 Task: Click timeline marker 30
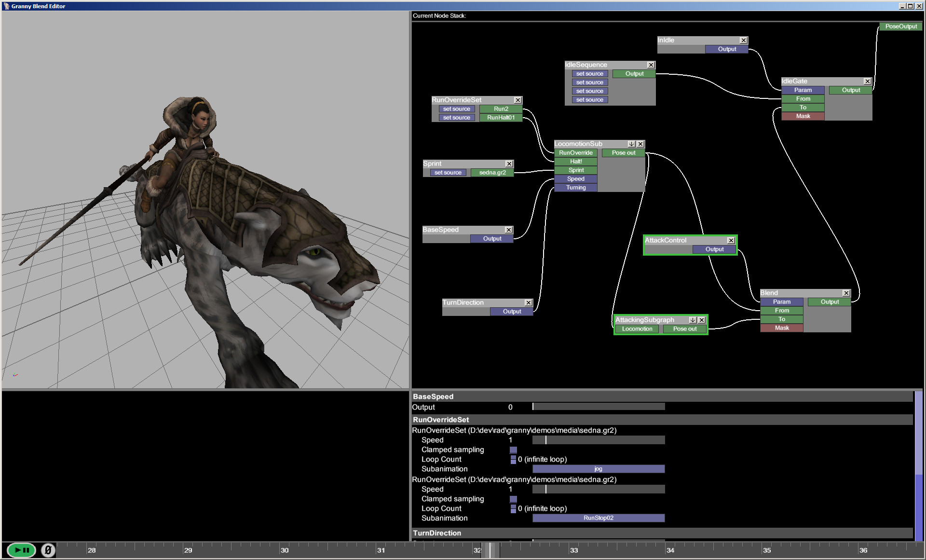click(x=285, y=550)
